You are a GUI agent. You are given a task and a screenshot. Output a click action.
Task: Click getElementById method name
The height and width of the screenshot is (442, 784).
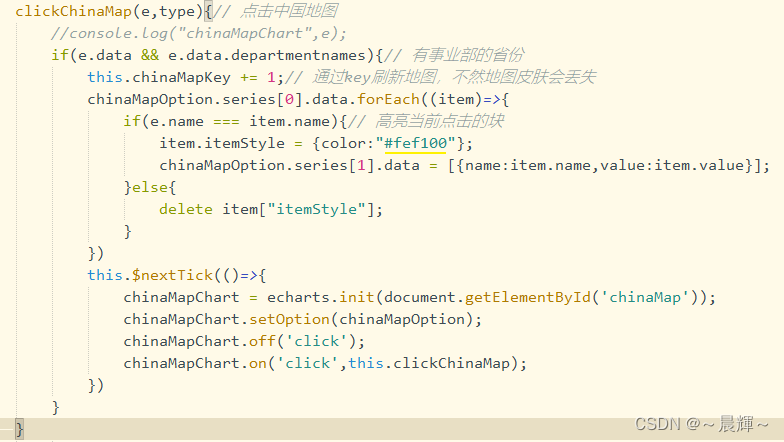528,297
